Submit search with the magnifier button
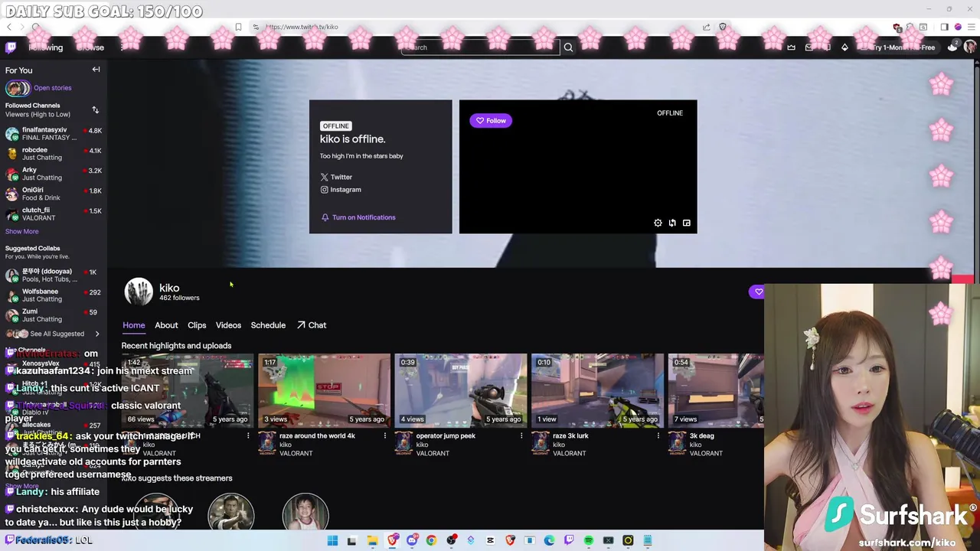980x551 pixels. 568,47
